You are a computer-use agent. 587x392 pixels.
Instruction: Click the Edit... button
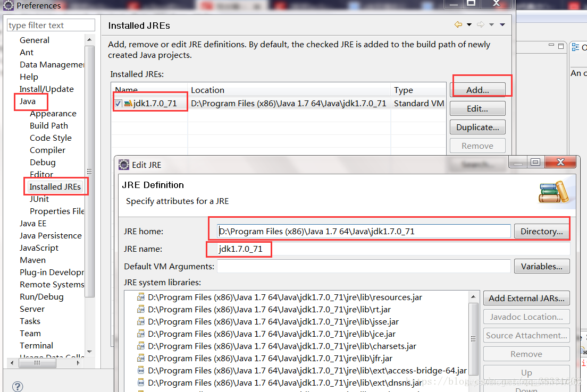point(477,108)
